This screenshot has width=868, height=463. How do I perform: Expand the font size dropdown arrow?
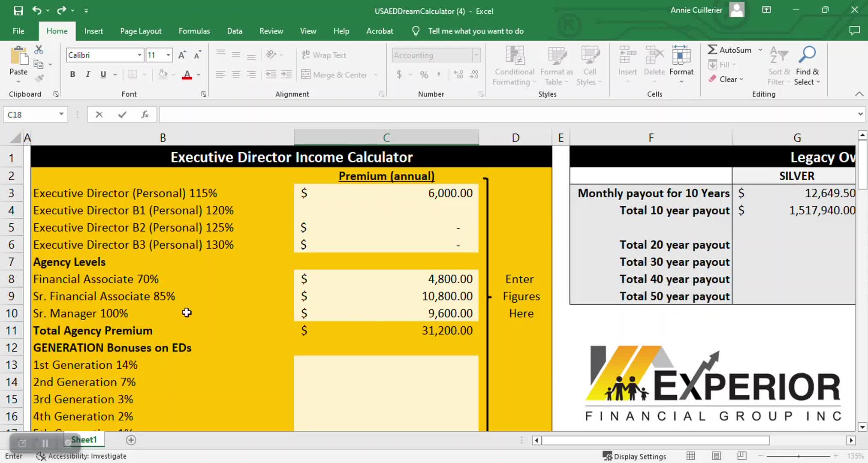pos(168,55)
